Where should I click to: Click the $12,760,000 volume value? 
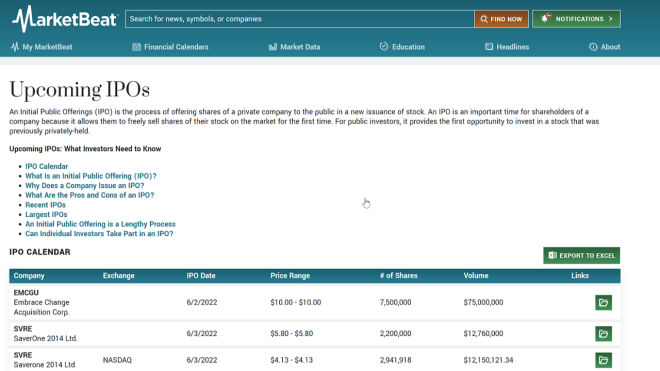pos(483,334)
